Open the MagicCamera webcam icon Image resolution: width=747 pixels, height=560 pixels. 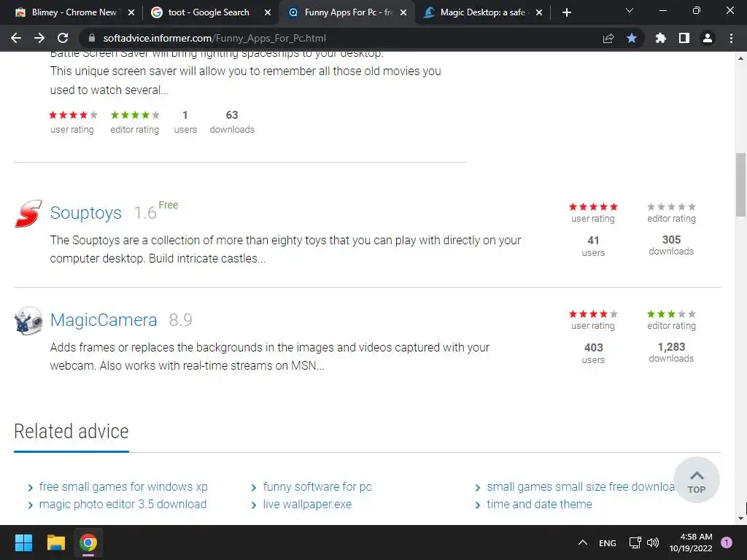[28, 321]
